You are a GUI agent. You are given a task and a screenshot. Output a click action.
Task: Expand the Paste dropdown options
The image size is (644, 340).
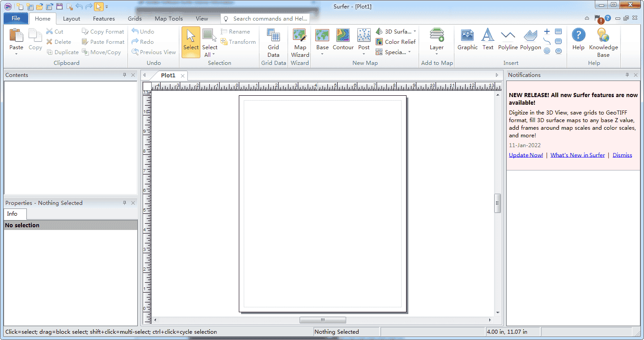coord(16,54)
